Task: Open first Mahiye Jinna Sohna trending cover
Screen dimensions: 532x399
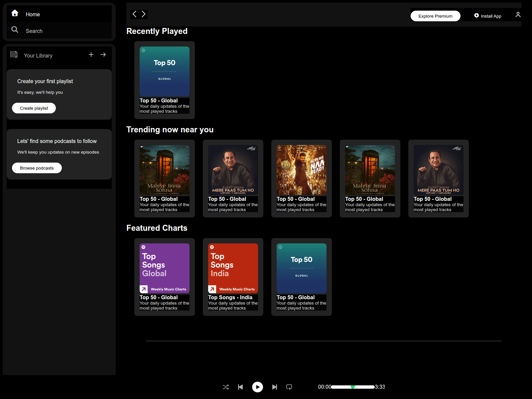Action: point(165,170)
